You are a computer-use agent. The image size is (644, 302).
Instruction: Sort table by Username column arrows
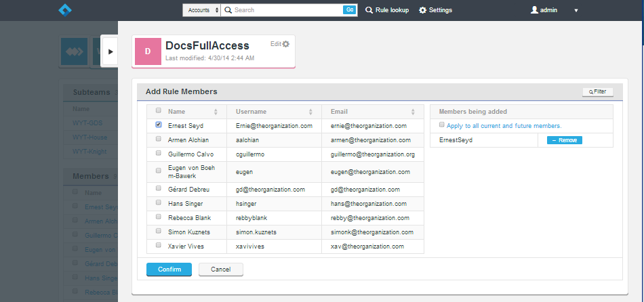click(x=310, y=112)
